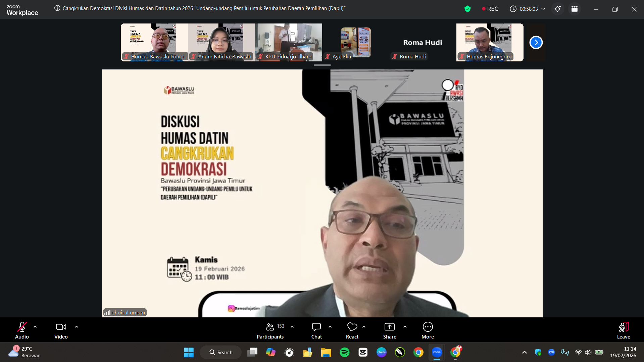Start screen Share
The width and height of the screenshot is (644, 362).
(x=390, y=330)
